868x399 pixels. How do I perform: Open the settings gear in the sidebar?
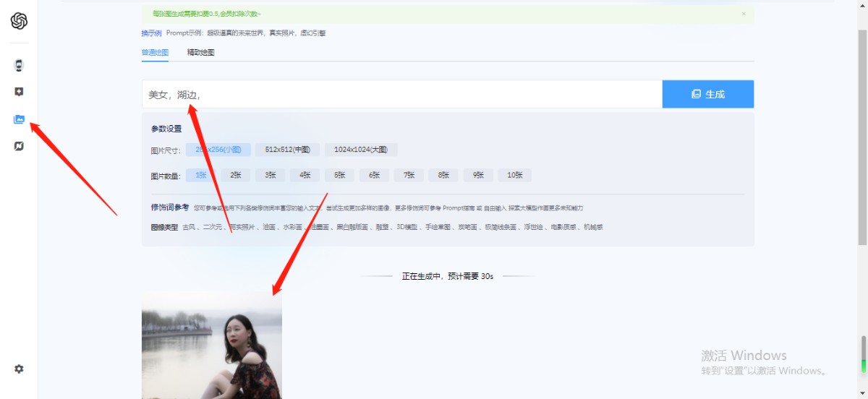19,369
